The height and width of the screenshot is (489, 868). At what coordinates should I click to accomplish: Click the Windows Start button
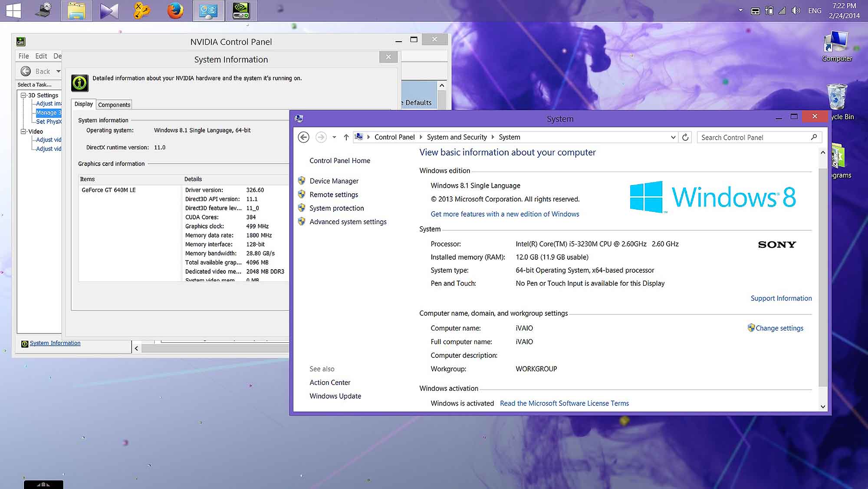coord(13,11)
